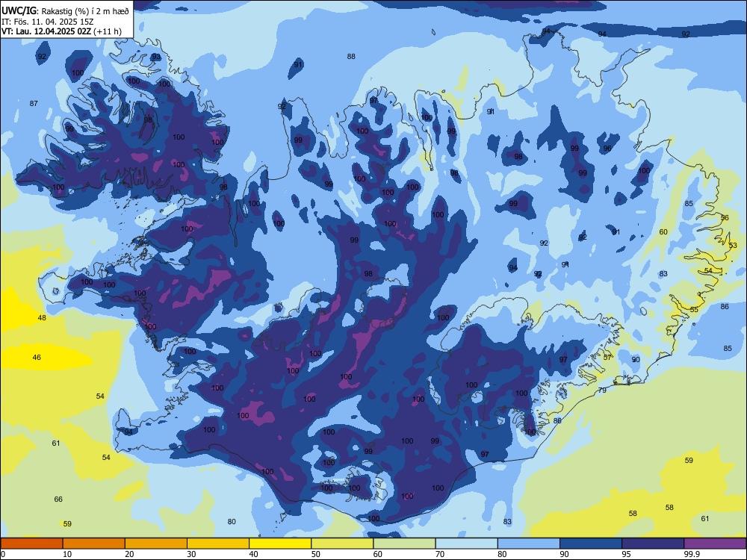747x560 pixels.
Task: Click the humidity value '66' in the southwest ocean
Action: [x=58, y=499]
